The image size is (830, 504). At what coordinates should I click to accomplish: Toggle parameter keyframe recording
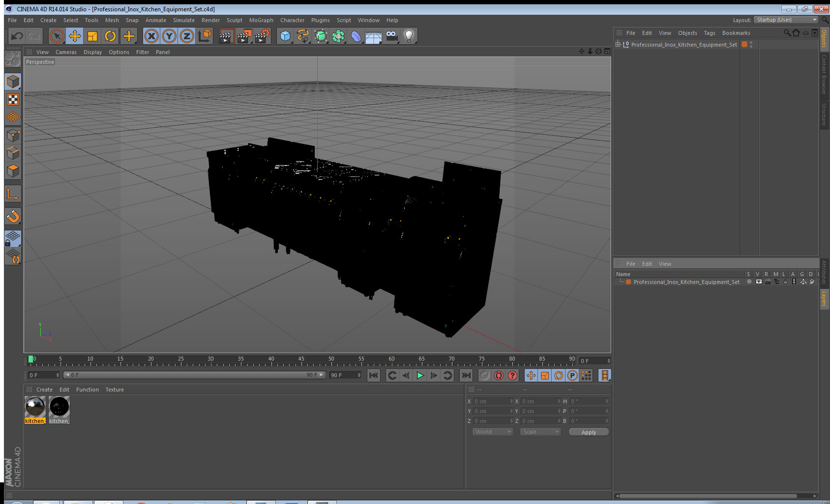point(572,375)
